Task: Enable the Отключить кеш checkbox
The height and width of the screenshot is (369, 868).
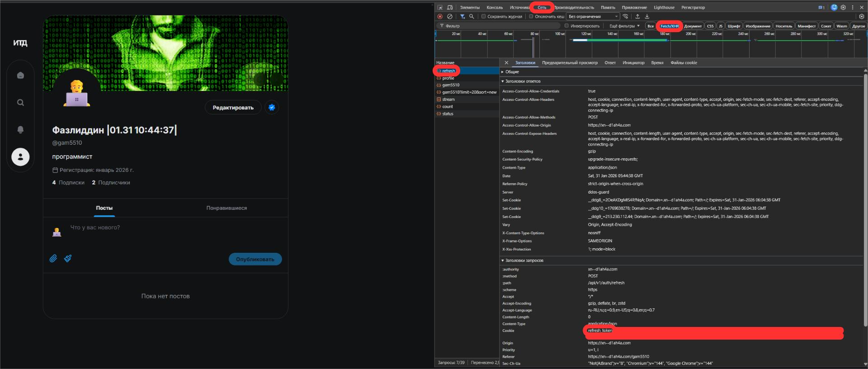Action: point(531,16)
